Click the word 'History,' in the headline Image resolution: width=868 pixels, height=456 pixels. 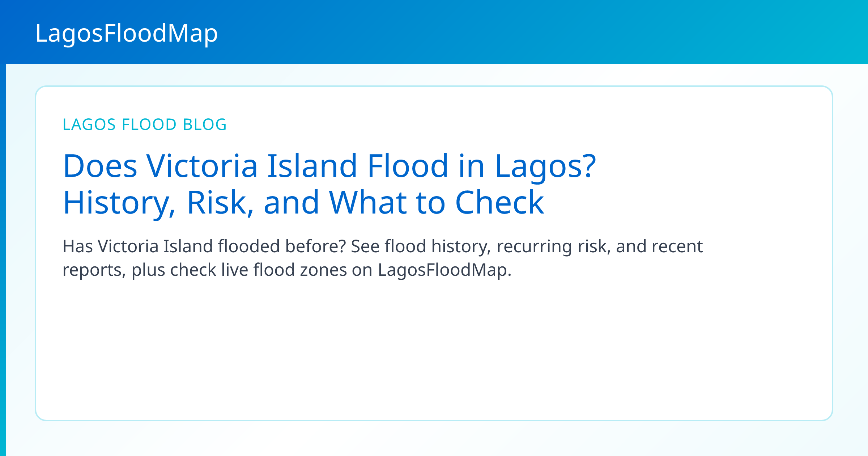click(x=119, y=203)
